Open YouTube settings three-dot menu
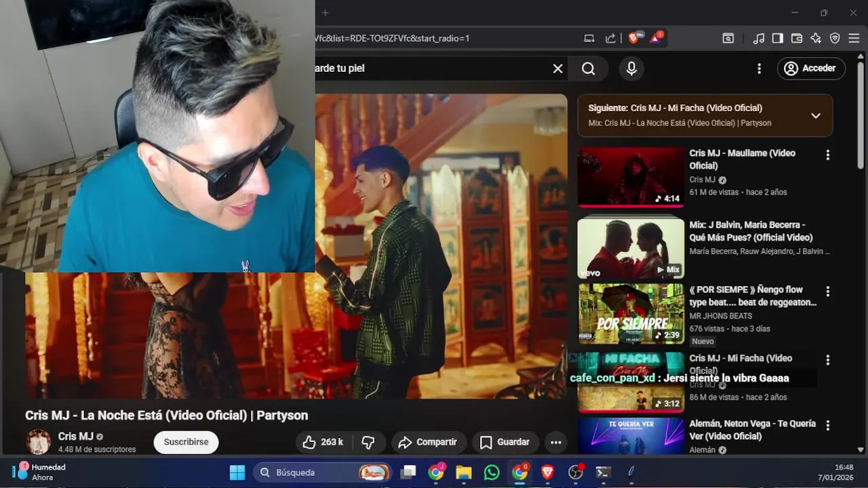The image size is (868, 488). 759,68
